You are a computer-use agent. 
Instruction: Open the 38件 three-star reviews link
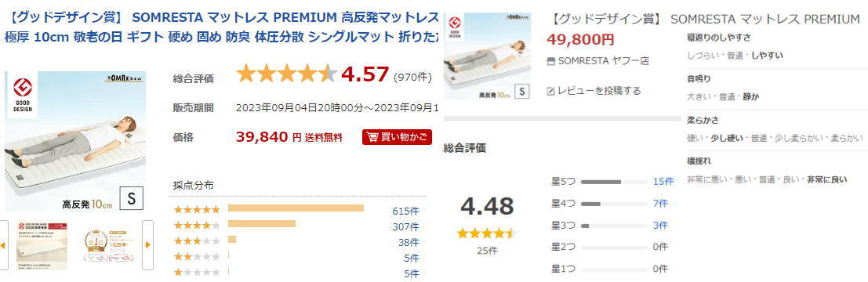pyautogui.click(x=411, y=241)
